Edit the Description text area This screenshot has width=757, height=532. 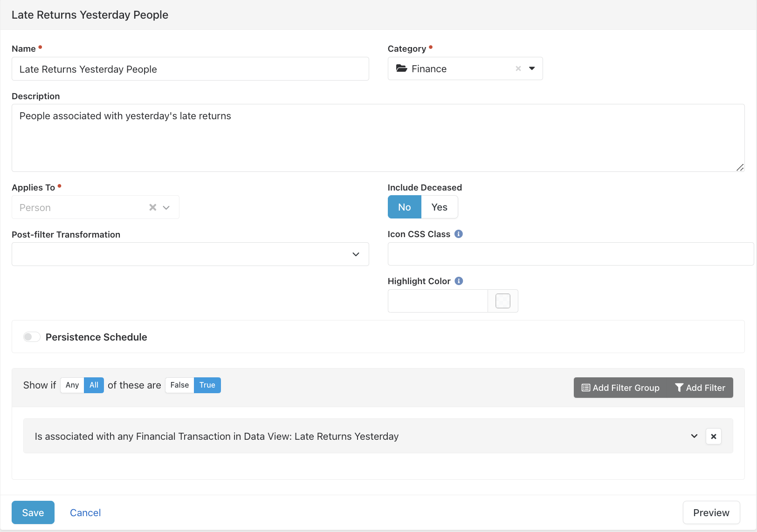click(378, 138)
